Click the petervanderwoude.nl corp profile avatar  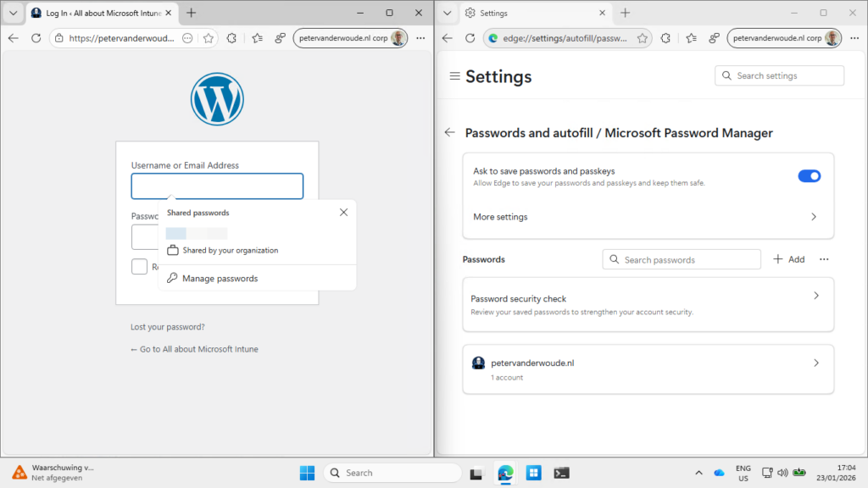(398, 37)
